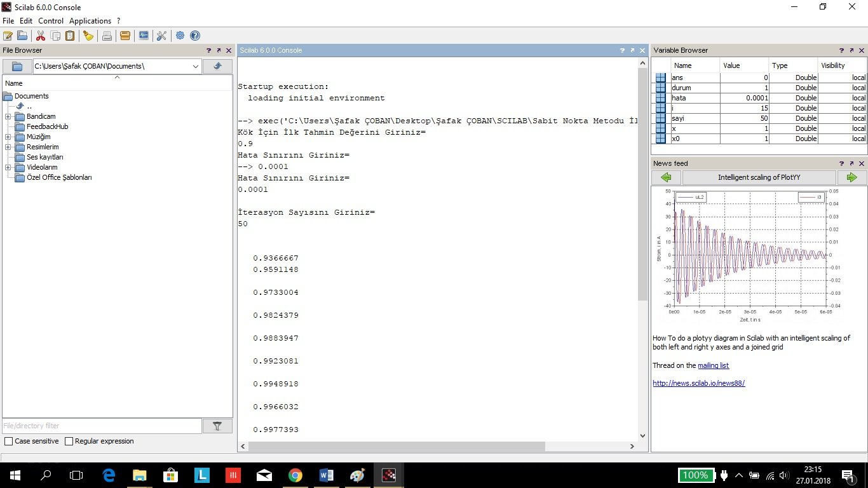Expand the Resimlerim folder
The image size is (868, 488).
tap(8, 147)
